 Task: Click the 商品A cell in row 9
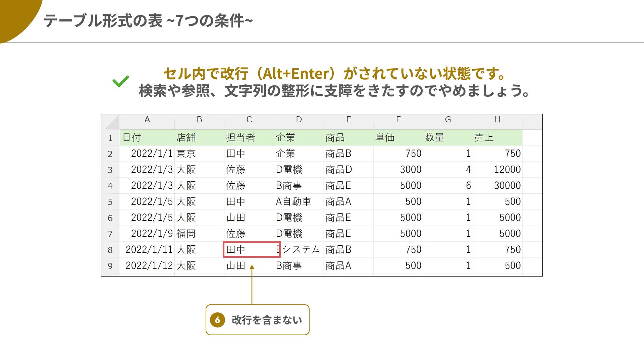(x=348, y=266)
